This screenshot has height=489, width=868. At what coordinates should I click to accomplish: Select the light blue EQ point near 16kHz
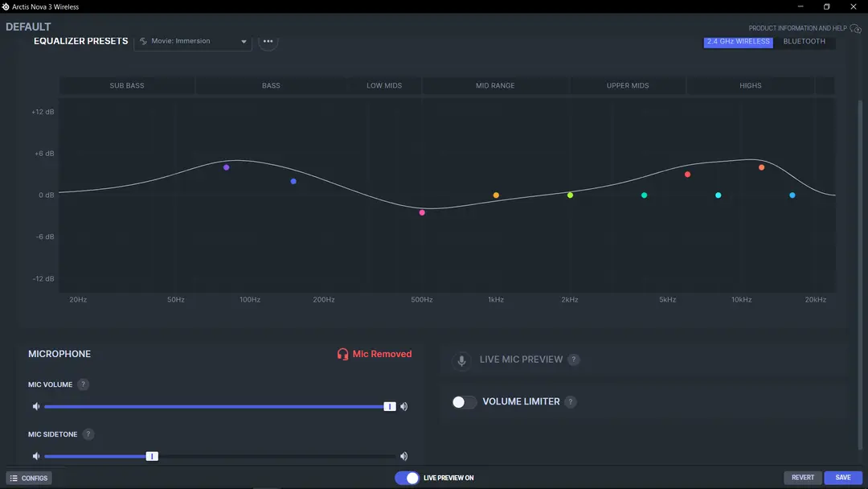pyautogui.click(x=792, y=195)
